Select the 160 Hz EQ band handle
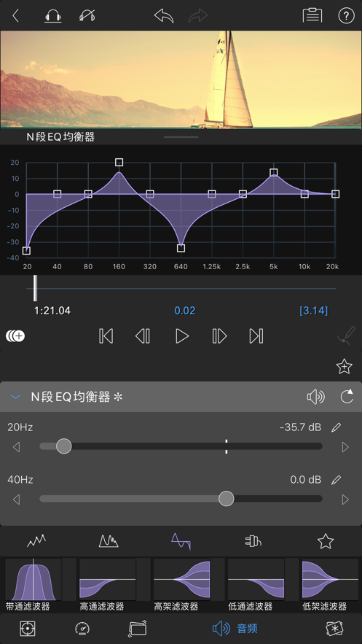Screen dimensions: 362x644 click(x=119, y=162)
